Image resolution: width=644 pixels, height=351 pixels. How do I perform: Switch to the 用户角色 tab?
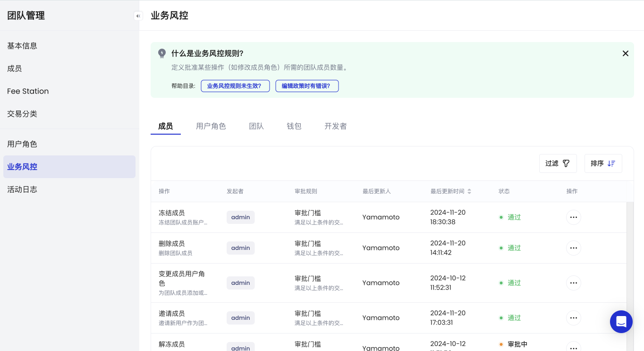coord(211,126)
